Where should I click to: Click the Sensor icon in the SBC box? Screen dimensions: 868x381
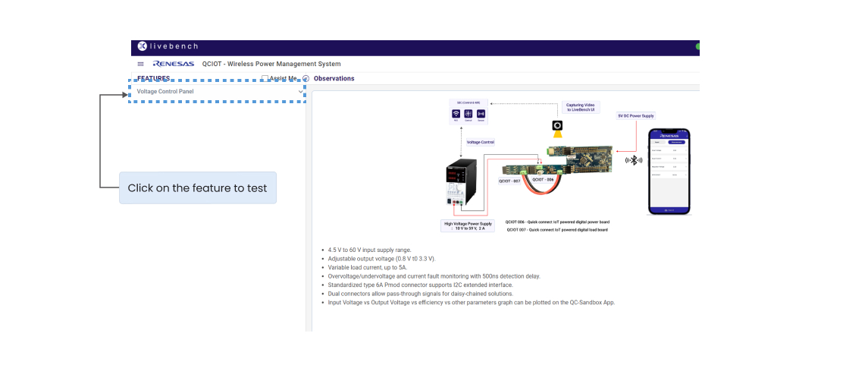coord(481,114)
